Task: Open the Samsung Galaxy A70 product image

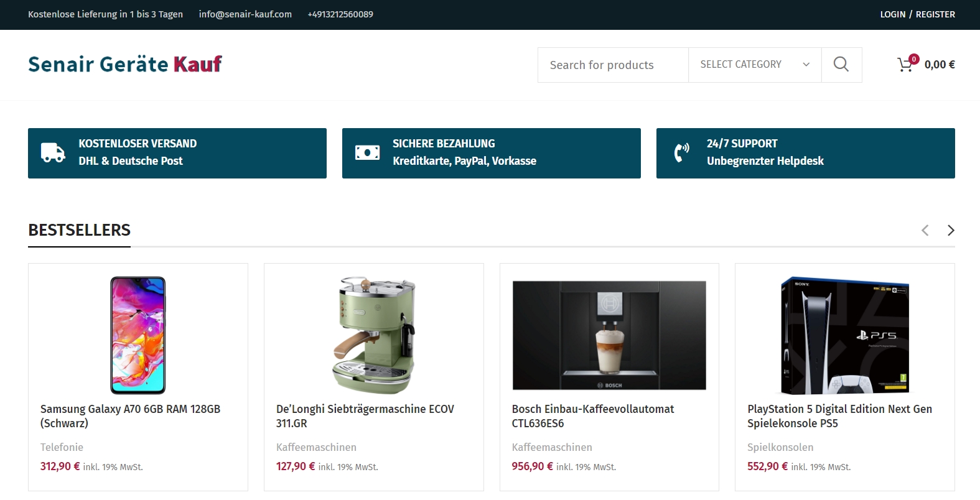Action: [x=138, y=335]
